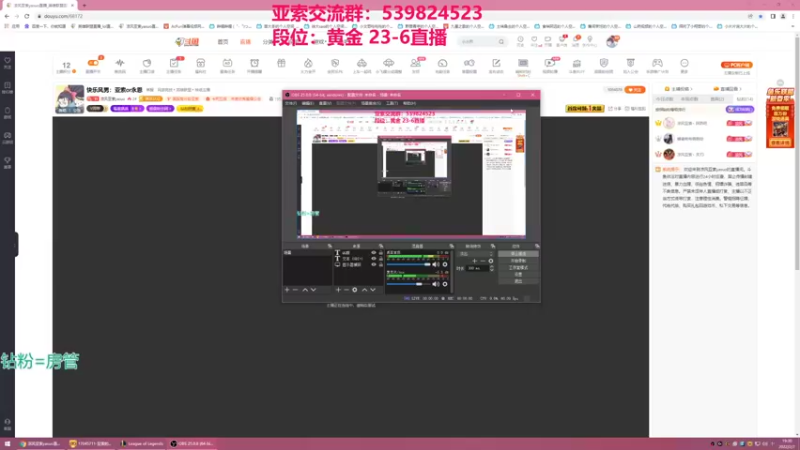Add a source with the plus icon
The width and height of the screenshot is (800, 450).
pyautogui.click(x=338, y=290)
